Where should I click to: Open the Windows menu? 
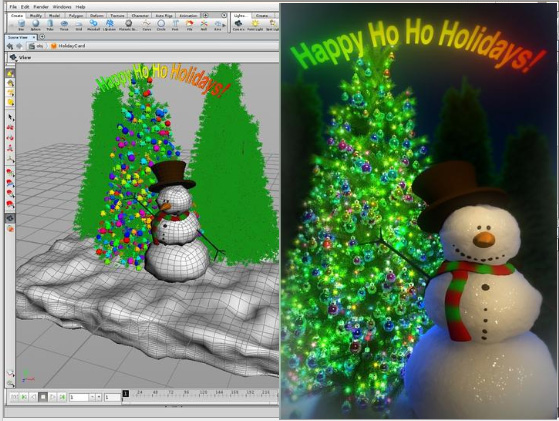tap(62, 7)
